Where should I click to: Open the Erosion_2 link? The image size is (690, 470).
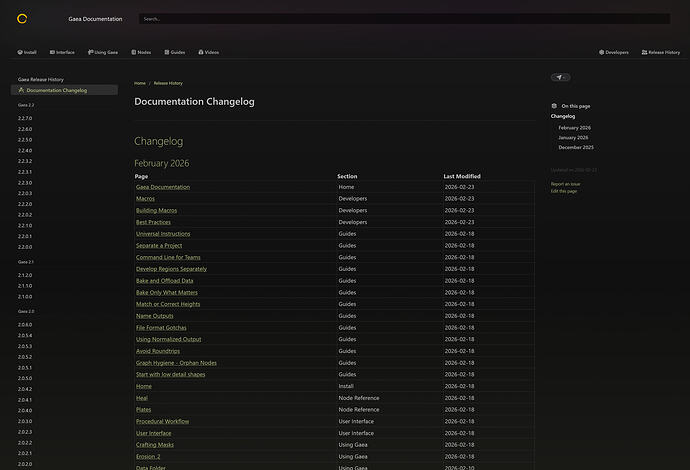point(148,457)
